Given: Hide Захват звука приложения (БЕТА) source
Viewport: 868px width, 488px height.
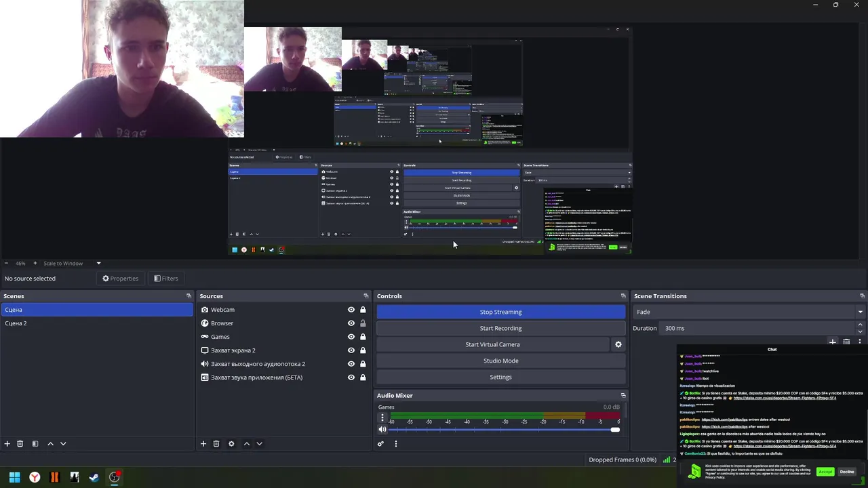Looking at the screenshot, I should click(351, 378).
